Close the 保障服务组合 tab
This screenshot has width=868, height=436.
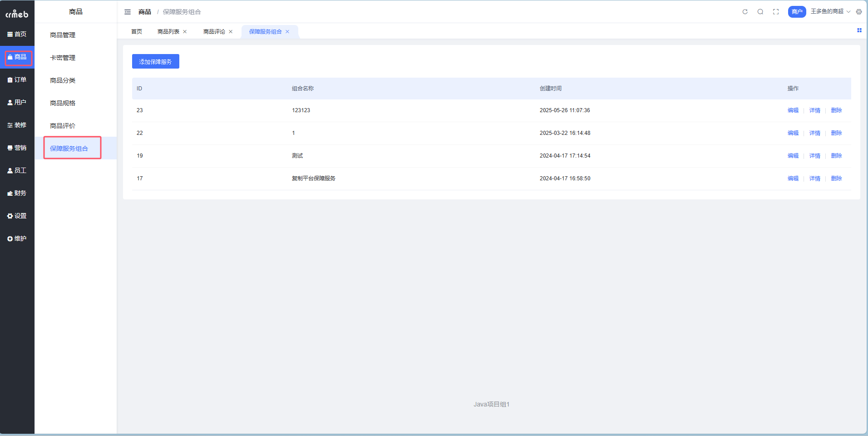pyautogui.click(x=287, y=32)
